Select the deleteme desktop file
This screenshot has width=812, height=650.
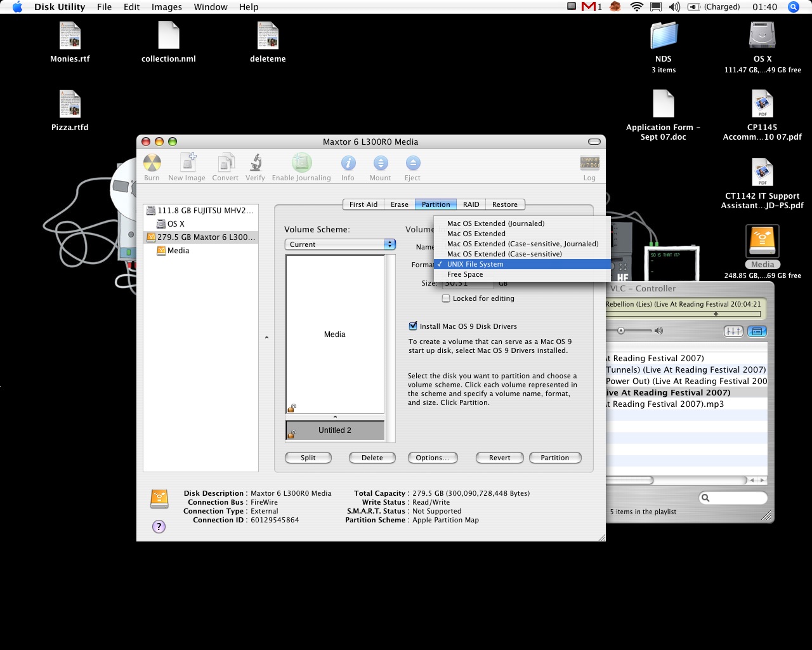click(x=268, y=36)
